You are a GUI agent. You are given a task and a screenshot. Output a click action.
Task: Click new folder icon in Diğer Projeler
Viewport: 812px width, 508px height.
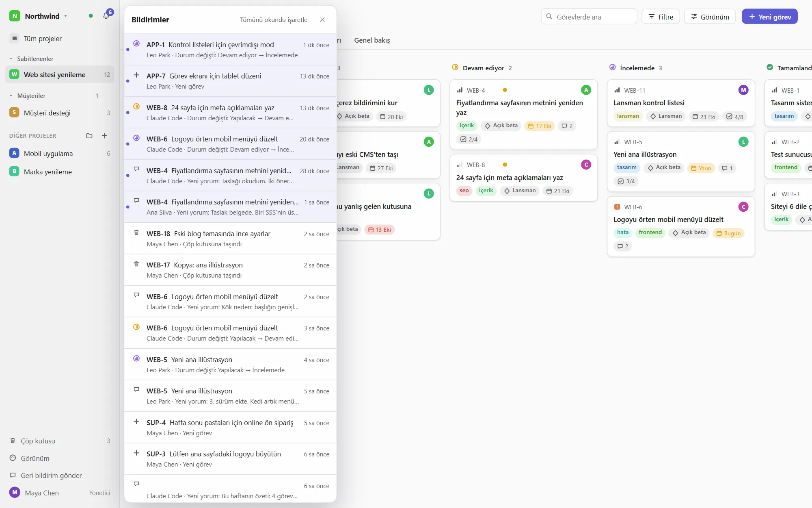point(89,136)
